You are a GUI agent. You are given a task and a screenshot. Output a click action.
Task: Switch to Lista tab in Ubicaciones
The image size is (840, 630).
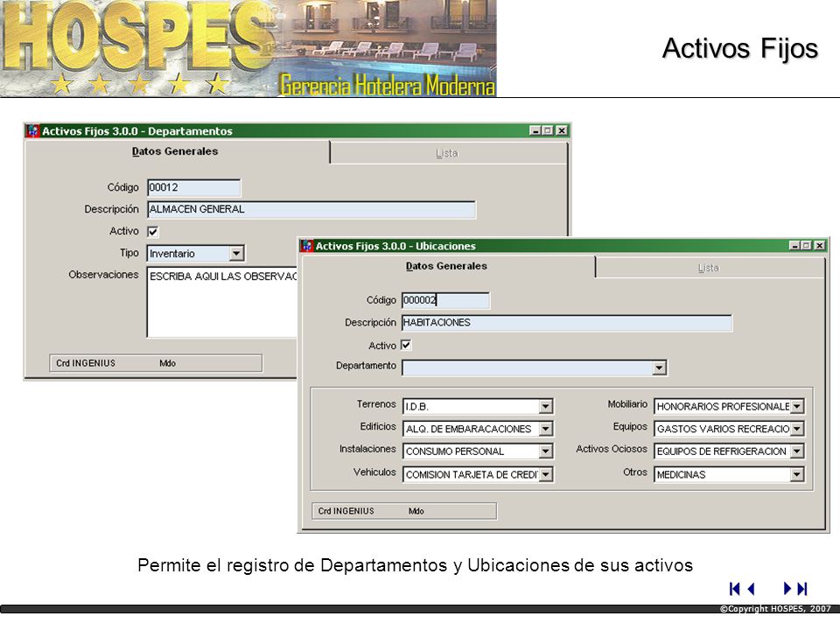[709, 268]
